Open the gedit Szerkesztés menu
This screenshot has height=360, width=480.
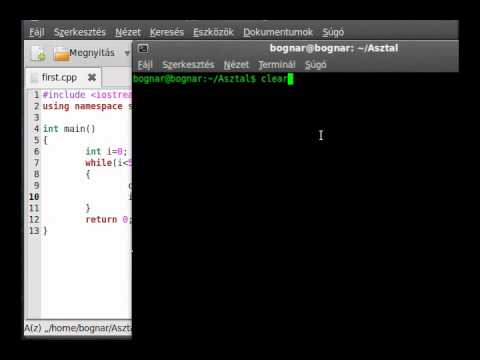(80, 32)
